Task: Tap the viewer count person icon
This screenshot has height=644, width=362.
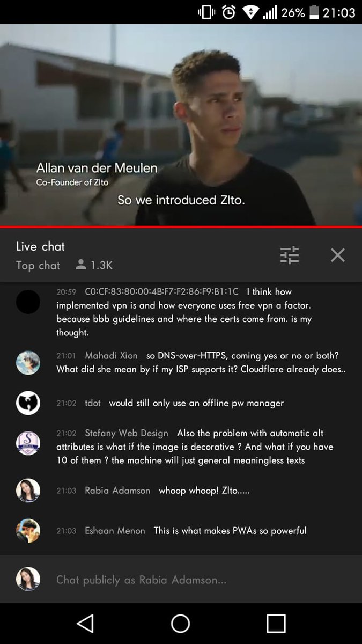Action: point(81,265)
